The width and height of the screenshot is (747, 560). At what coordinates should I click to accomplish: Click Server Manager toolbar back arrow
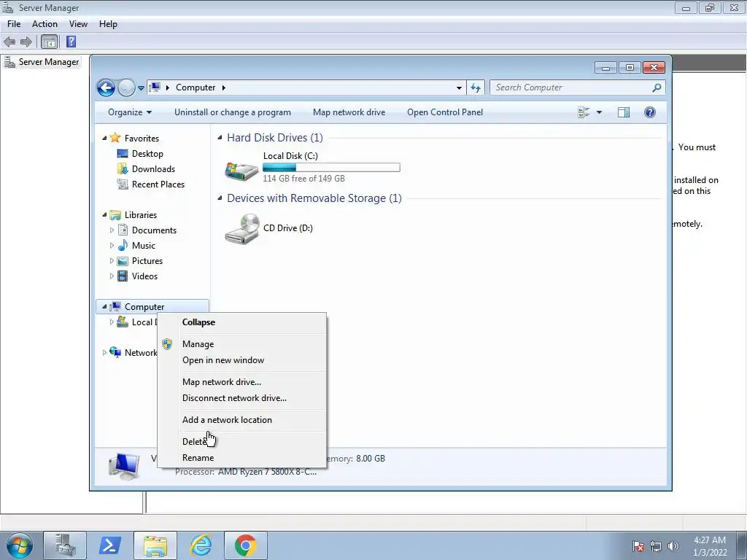[9, 42]
